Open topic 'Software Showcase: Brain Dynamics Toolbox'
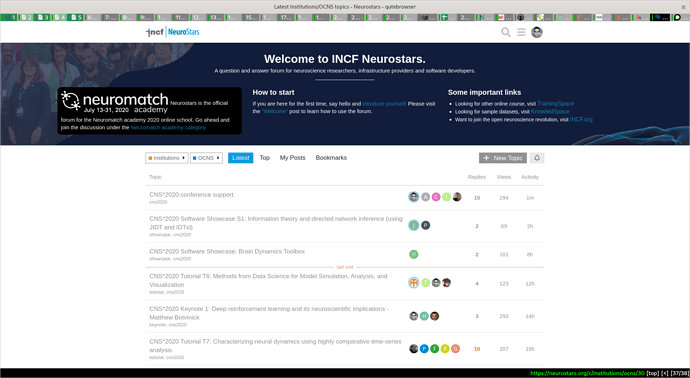Image resolution: width=690 pixels, height=378 pixels. (227, 251)
